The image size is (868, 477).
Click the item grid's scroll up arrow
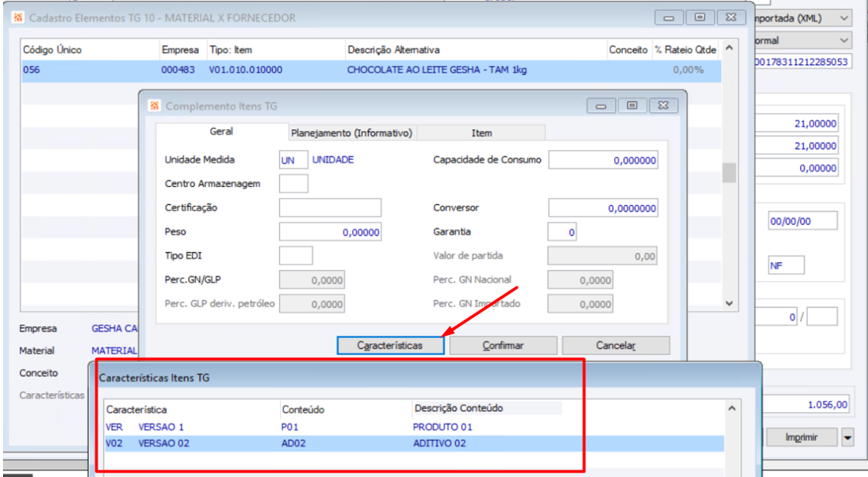point(729,48)
